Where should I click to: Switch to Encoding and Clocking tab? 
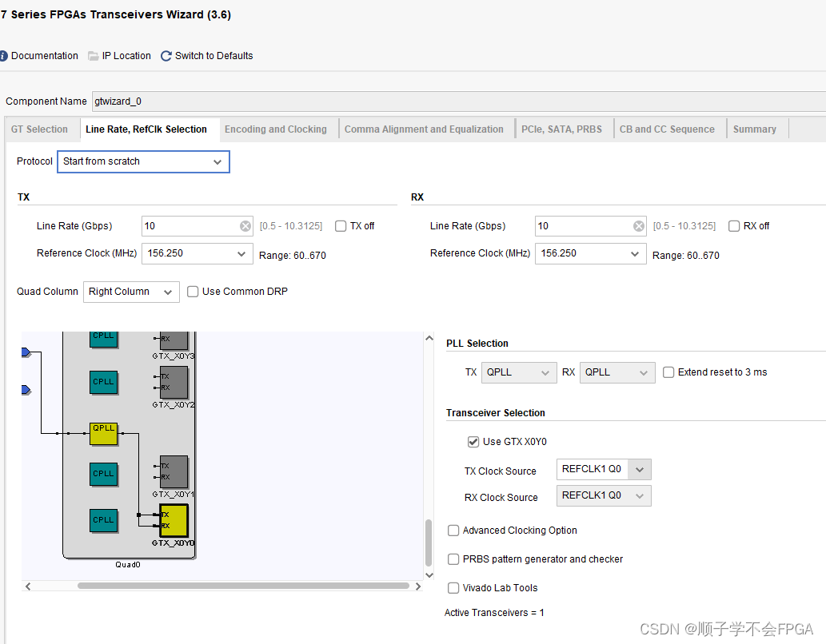276,129
